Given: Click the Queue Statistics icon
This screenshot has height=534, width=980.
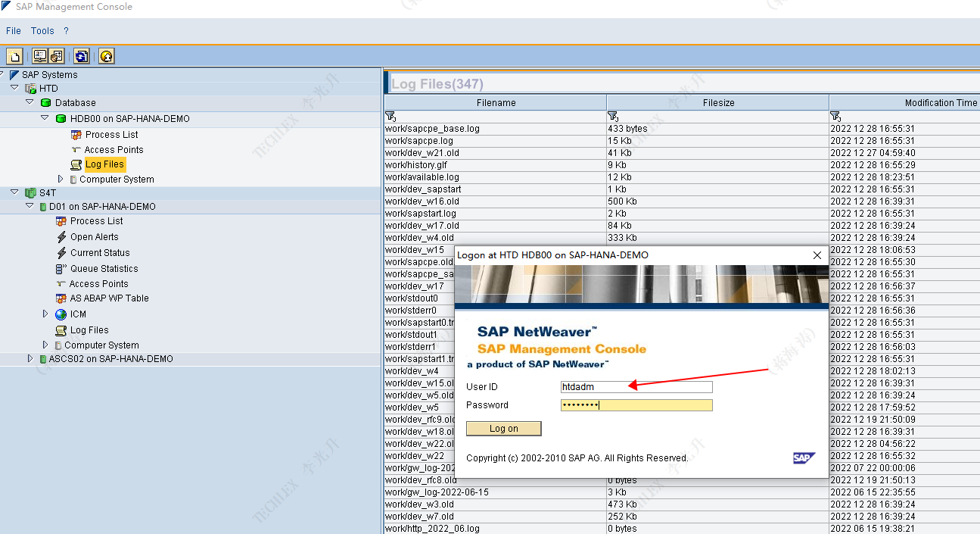Looking at the screenshot, I should (61, 269).
